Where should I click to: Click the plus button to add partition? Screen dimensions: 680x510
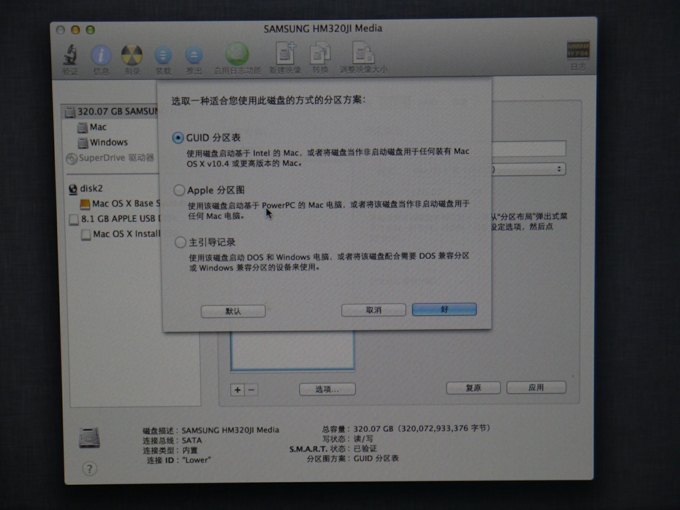(x=237, y=390)
